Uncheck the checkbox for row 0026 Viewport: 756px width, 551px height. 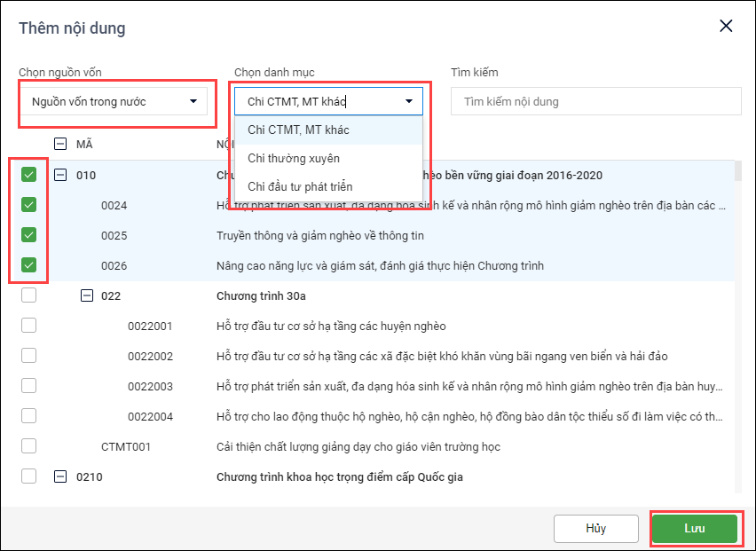pyautogui.click(x=28, y=265)
